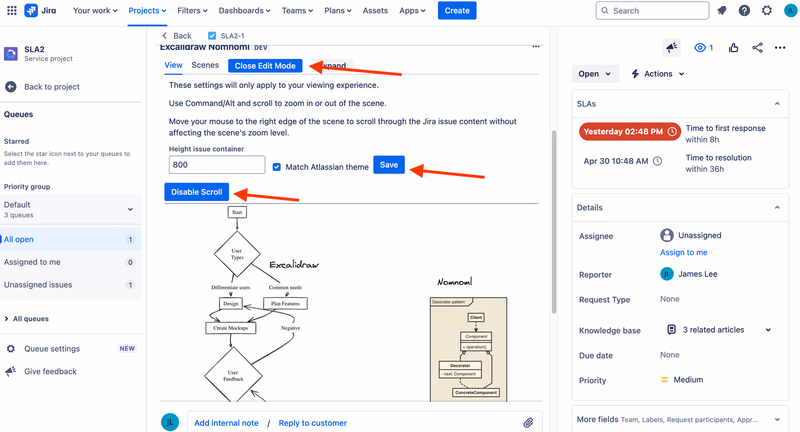Click the Disable Scroll button
The width and height of the screenshot is (800, 432).
196,192
